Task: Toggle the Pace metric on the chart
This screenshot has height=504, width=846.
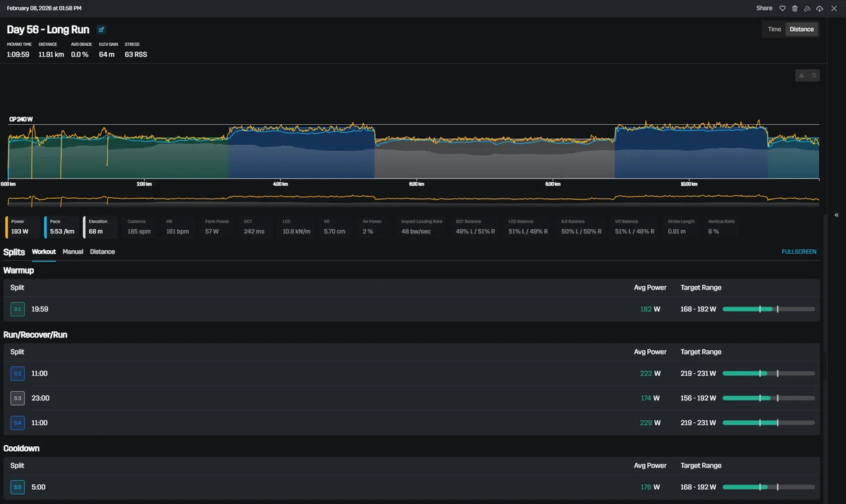Action: [x=61, y=226]
